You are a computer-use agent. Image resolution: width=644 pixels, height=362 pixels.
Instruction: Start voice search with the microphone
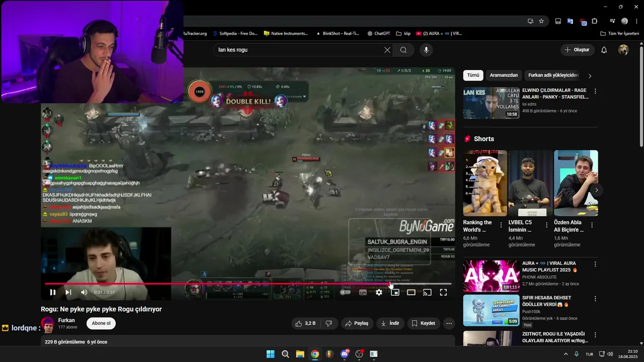click(x=426, y=50)
